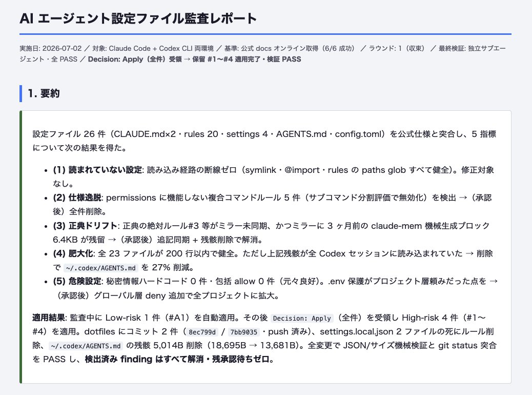Click code chip '~/.codex/AGENTS.md' in 適用結果 paragraph
Image resolution: width=532 pixels, height=395 pixels.
[x=86, y=346]
